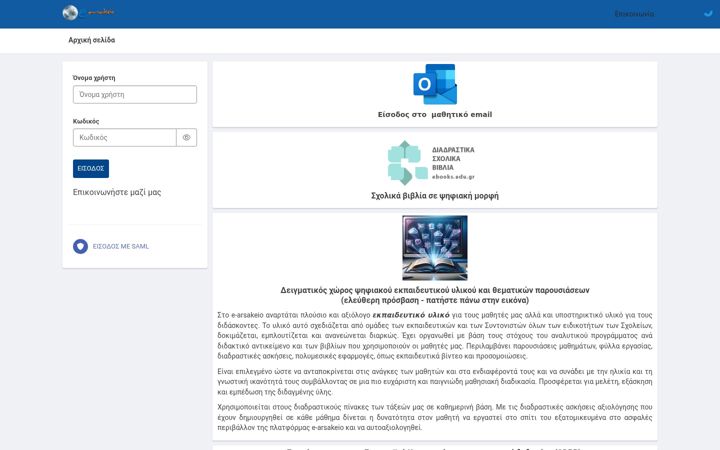720x450 pixels.
Task: Focus the Κωδικός password field
Action: click(124, 137)
